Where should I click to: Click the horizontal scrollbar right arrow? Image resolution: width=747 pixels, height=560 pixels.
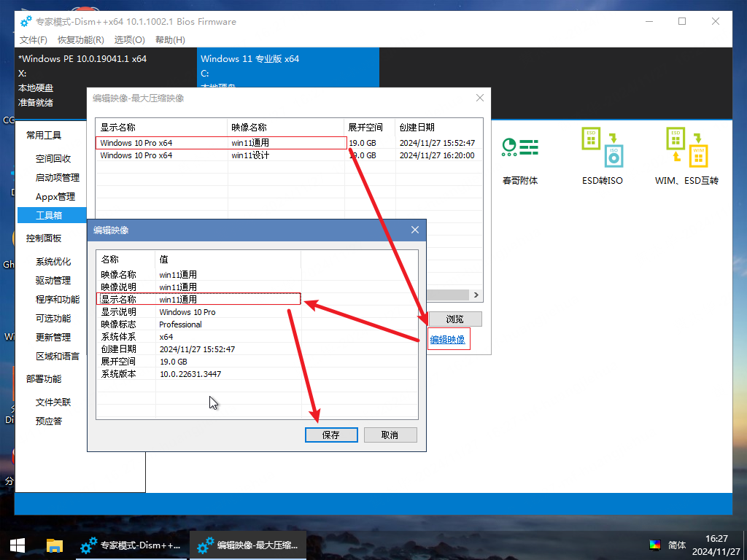(x=476, y=295)
